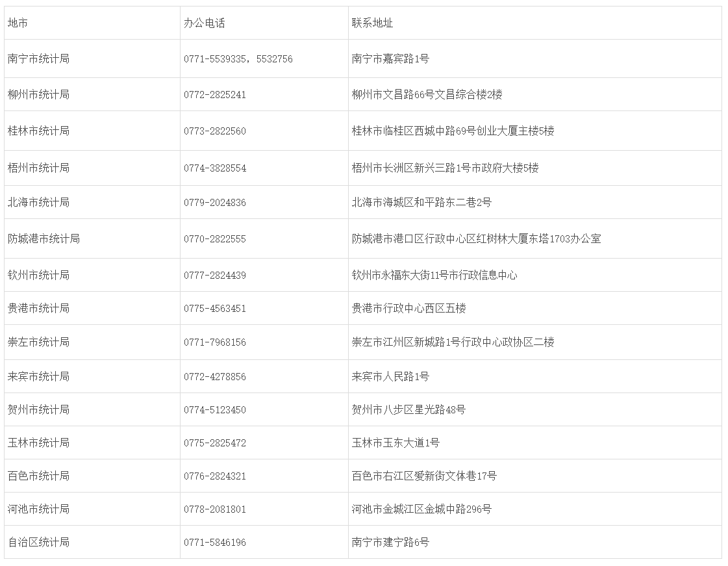Select the 河池市统计局 cell
728x566 pixels.
point(92,509)
